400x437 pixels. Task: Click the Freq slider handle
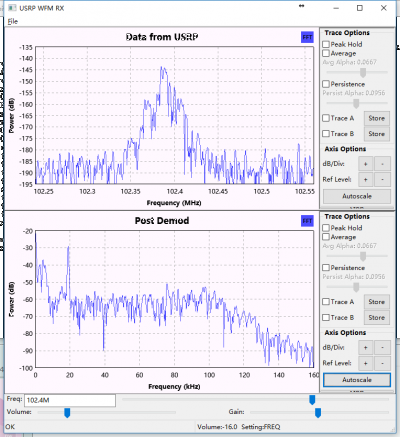(312, 400)
